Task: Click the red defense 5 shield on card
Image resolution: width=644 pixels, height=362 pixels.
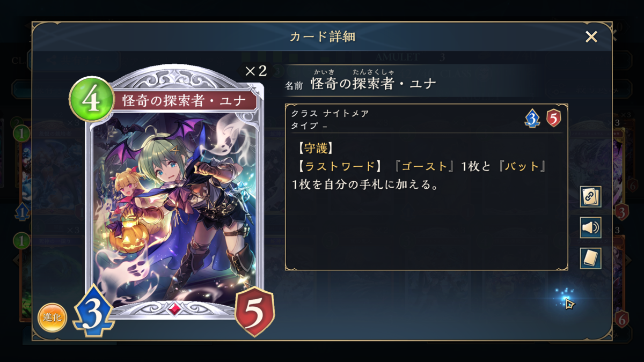Action: (x=255, y=312)
